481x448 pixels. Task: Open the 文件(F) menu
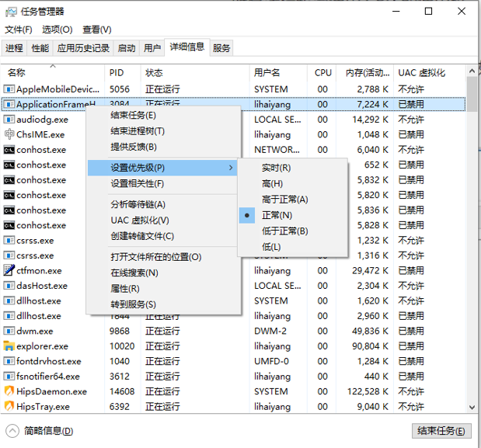tap(19, 30)
